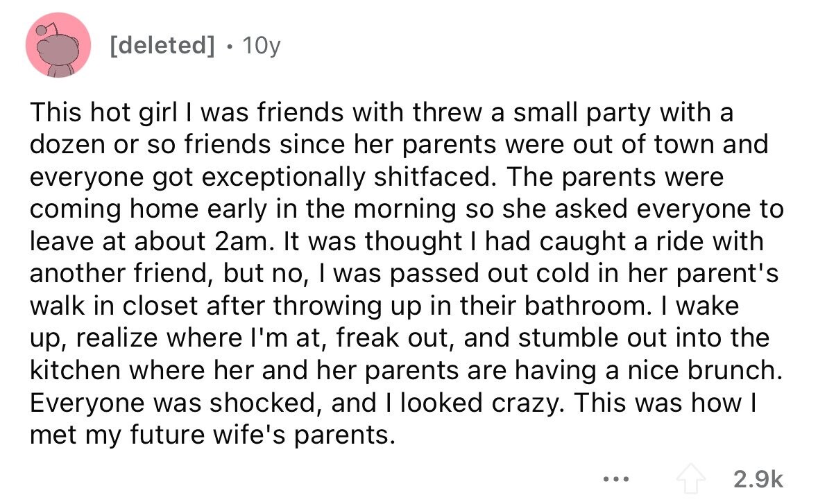
Task: Open the [deleted] user profile label
Action: 162,45
